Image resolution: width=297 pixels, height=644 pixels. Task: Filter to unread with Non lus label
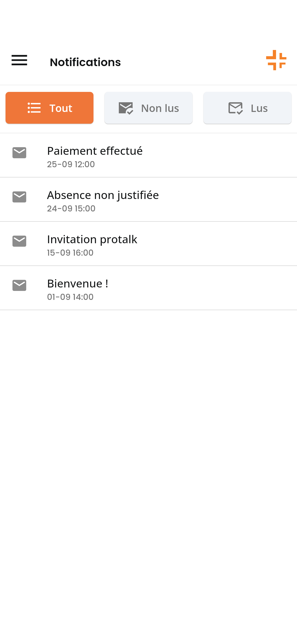[x=160, y=108]
